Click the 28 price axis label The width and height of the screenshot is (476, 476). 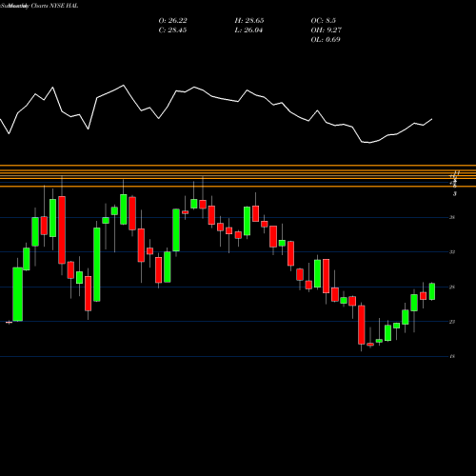452,287
